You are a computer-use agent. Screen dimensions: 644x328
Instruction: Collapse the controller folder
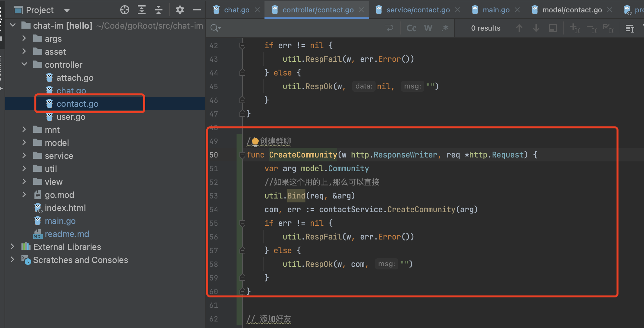click(24, 64)
